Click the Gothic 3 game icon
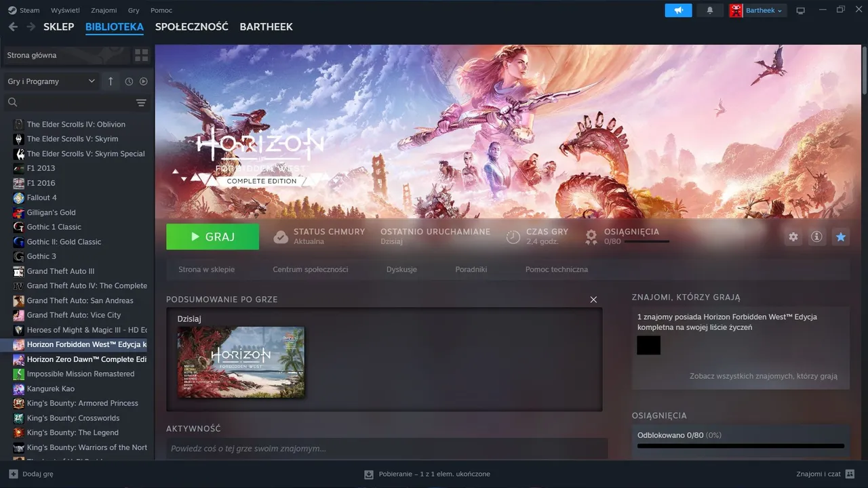This screenshot has height=488, width=868. (x=19, y=256)
